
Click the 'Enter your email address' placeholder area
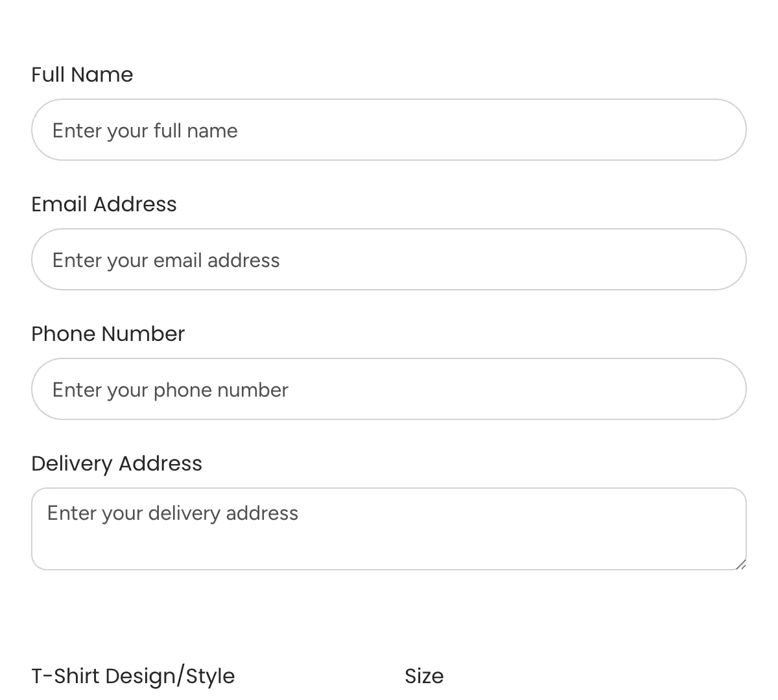[165, 260]
